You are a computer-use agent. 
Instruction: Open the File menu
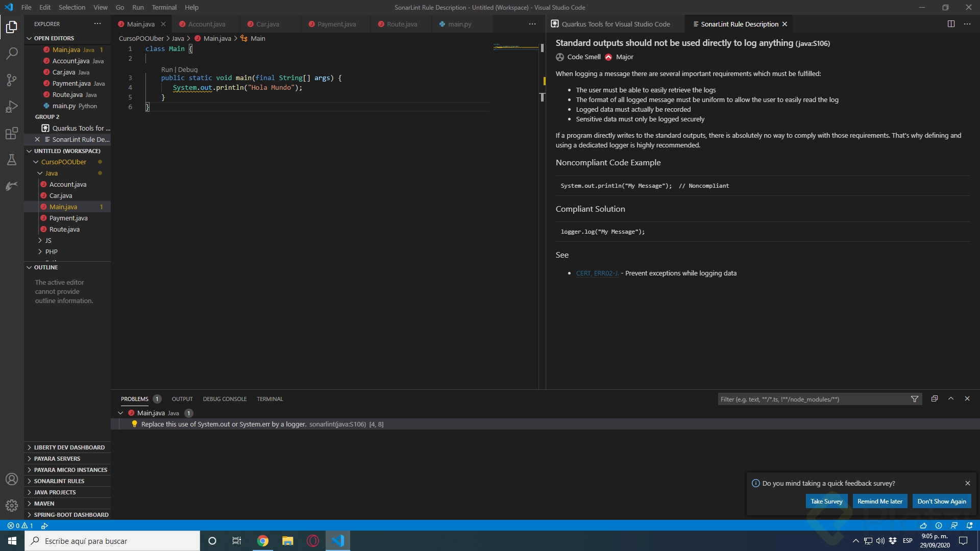[27, 7]
